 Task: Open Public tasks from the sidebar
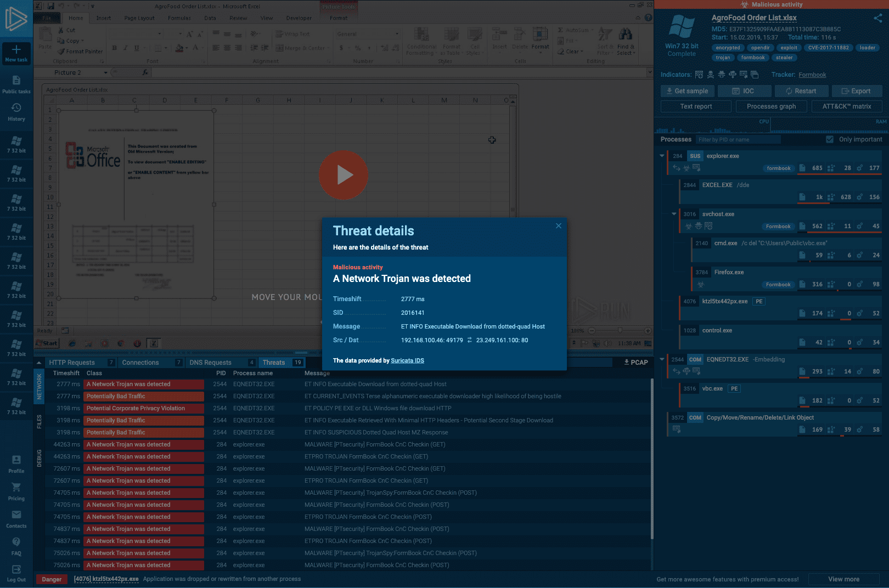coord(16,81)
